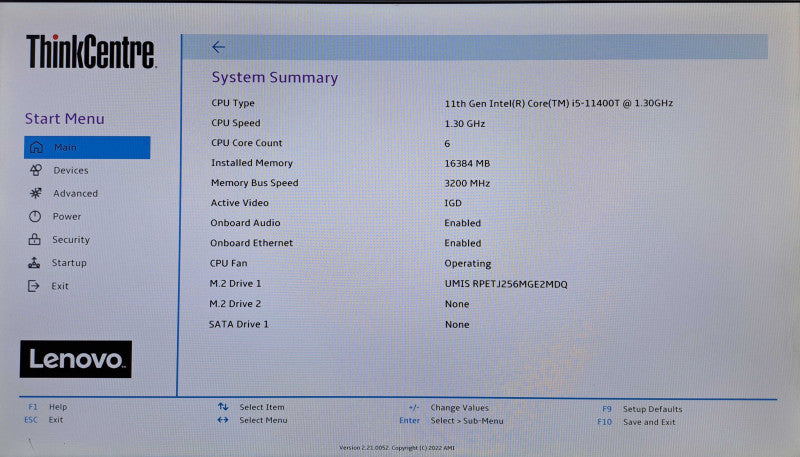Click the Select Item hint text
800x457 pixels.
tap(262, 407)
